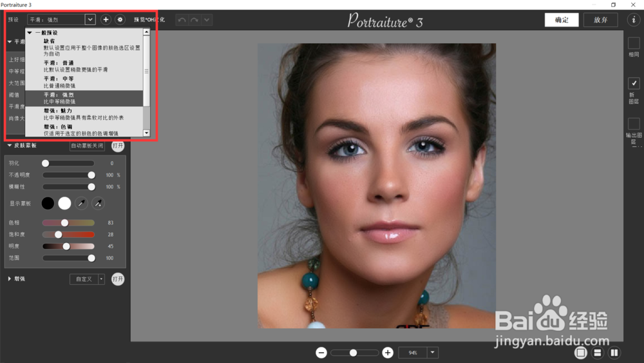Select the highlighted 平滑：强烈 preset
The image size is (644, 363).
[x=84, y=98]
